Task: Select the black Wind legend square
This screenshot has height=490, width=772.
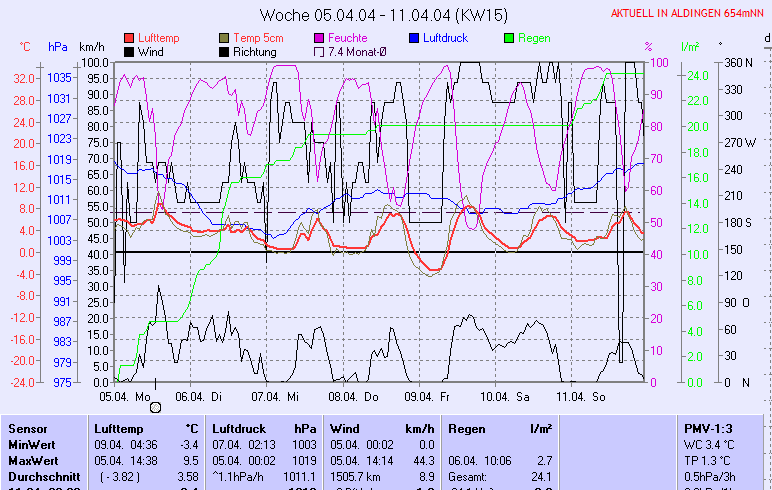Action: [x=129, y=51]
